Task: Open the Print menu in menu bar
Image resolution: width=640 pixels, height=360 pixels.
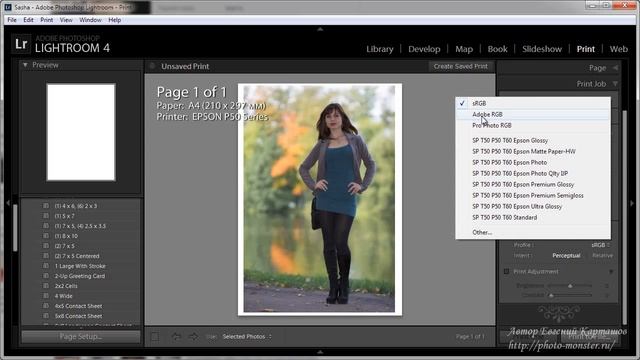Action: click(47, 20)
